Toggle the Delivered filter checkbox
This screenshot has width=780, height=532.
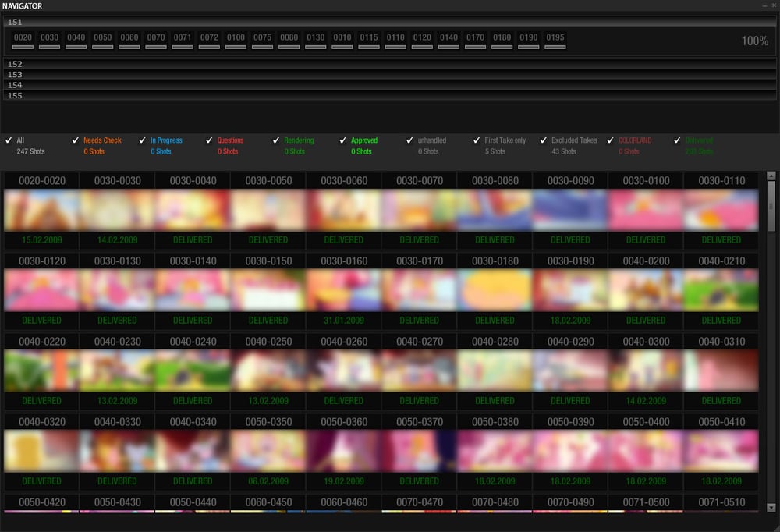[x=677, y=140]
